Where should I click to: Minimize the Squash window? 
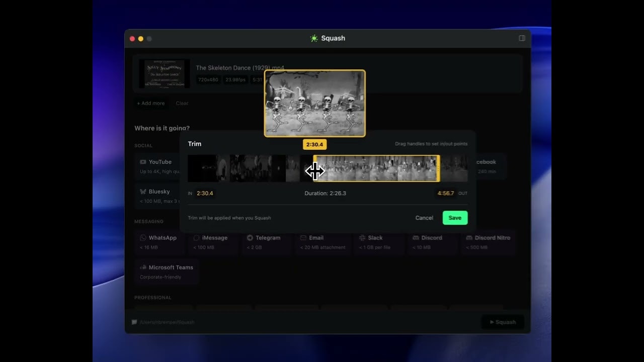140,39
